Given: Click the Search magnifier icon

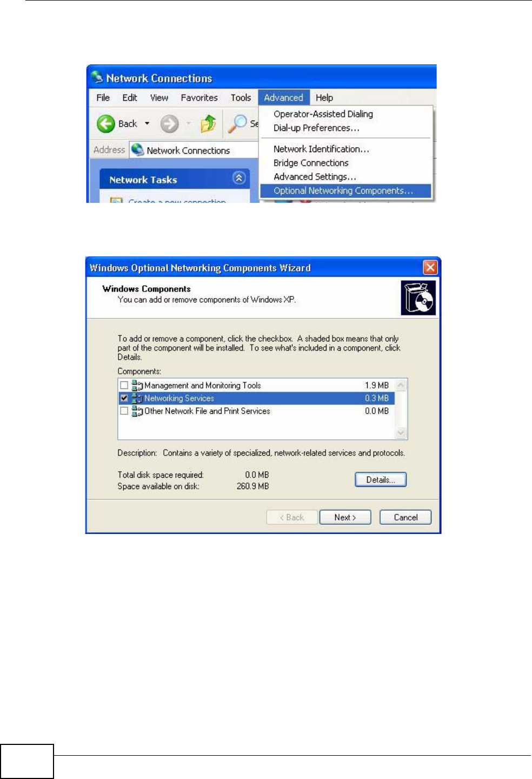Looking at the screenshot, I should click(x=237, y=123).
